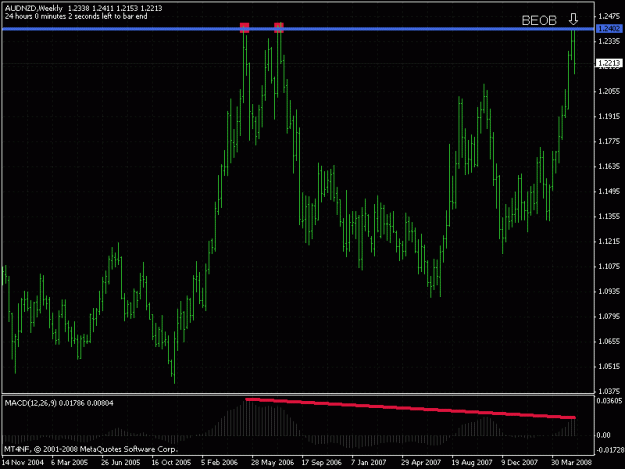Screen dimensions: 625x469
Task: Click the 6 Mar 2005 date label
Action: tap(69, 462)
